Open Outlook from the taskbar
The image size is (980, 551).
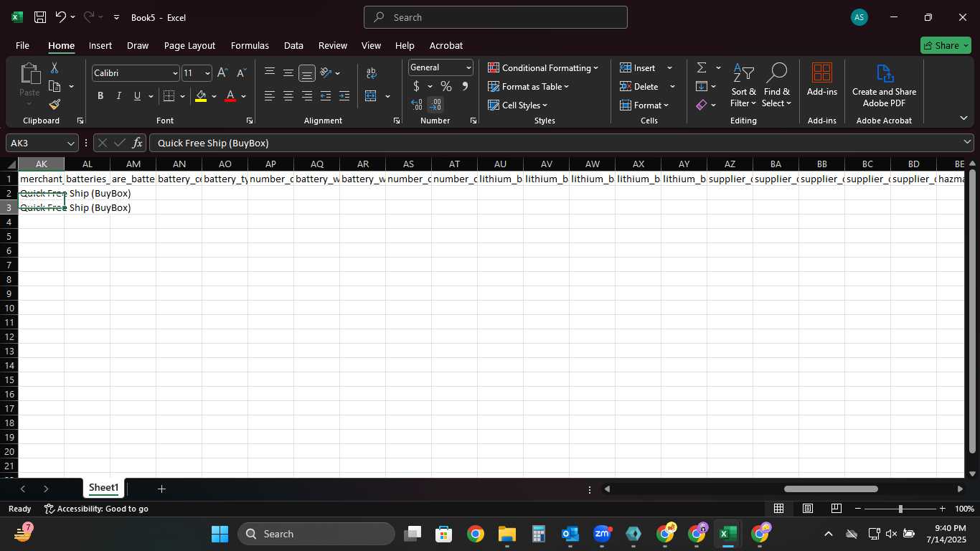pyautogui.click(x=570, y=534)
